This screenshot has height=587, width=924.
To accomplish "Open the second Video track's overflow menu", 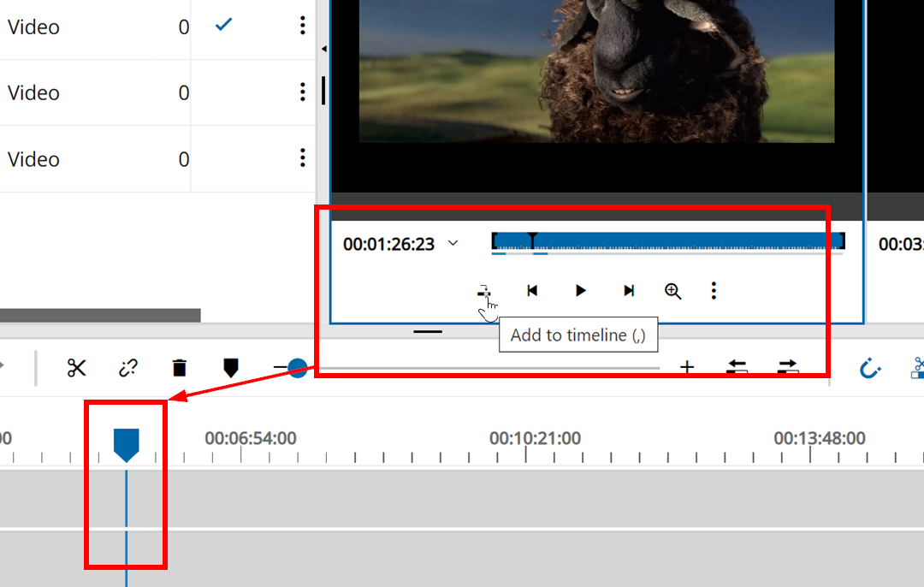I will click(x=303, y=92).
